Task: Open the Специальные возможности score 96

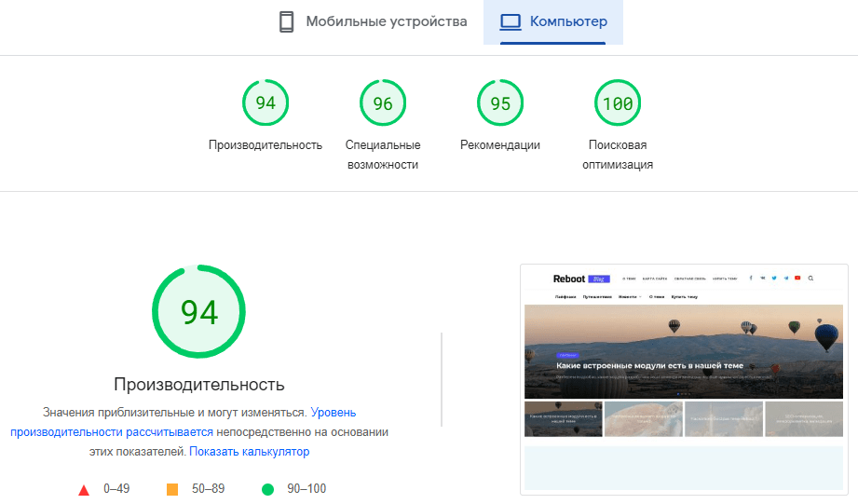Action: click(x=383, y=102)
